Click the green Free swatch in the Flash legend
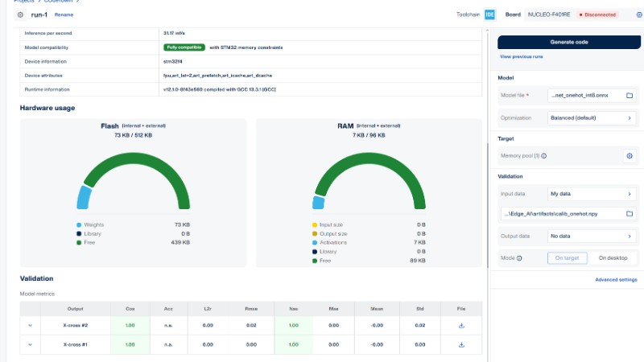The width and height of the screenshot is (644, 362). tap(79, 243)
